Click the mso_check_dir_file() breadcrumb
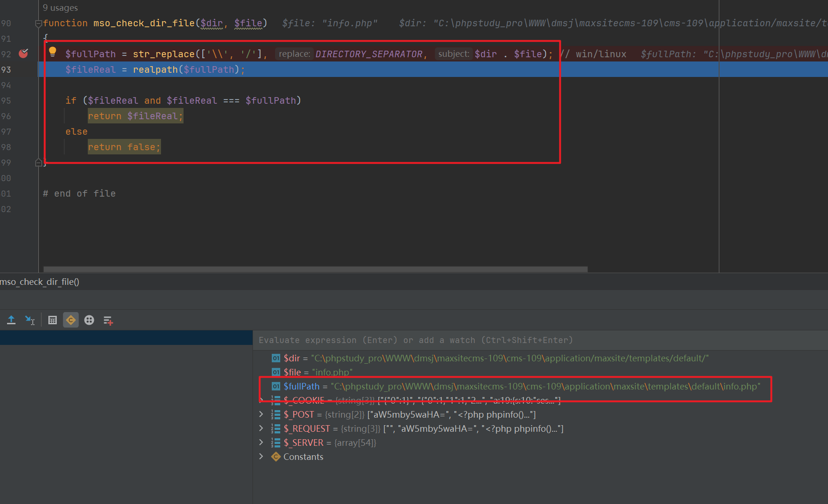Image resolution: width=828 pixels, height=504 pixels. pyautogui.click(x=40, y=282)
